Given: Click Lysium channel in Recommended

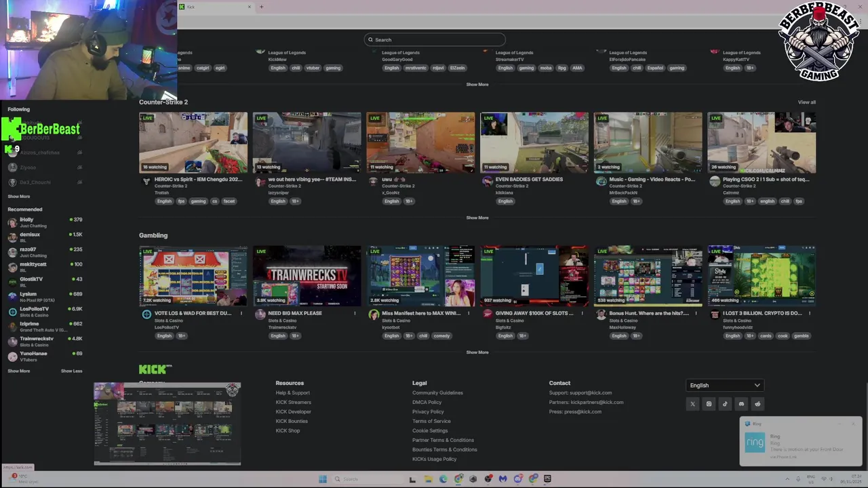Looking at the screenshot, I should click(45, 297).
